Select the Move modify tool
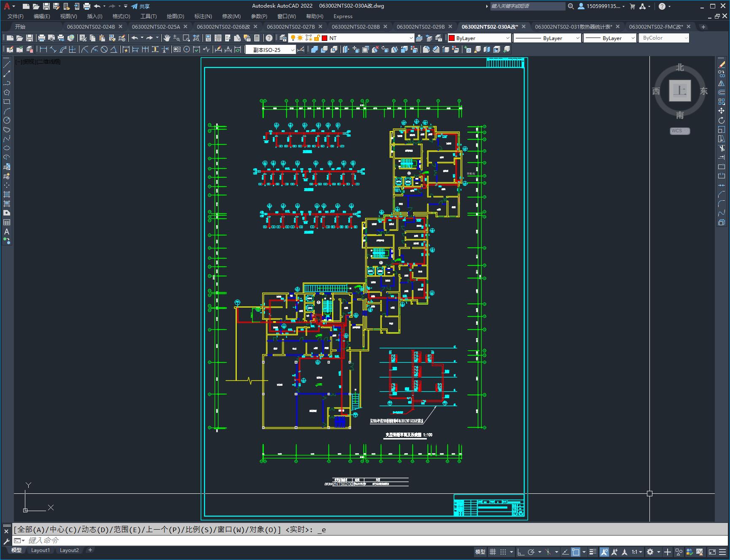The width and height of the screenshot is (730, 560). [x=722, y=111]
